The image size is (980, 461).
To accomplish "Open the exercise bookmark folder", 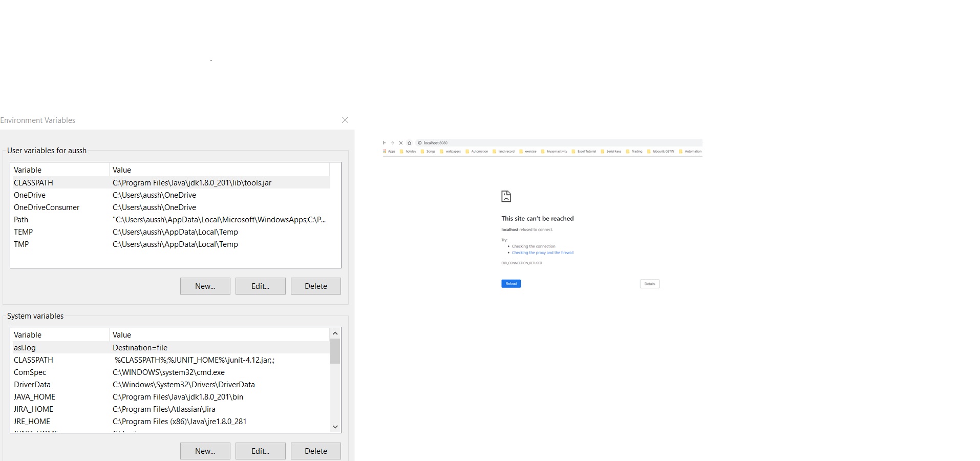I will point(528,151).
